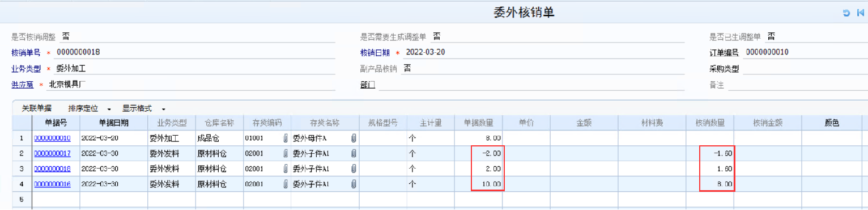Click the paperclip beside 委外母件A
This screenshot has width=868, height=210.
coord(354,138)
